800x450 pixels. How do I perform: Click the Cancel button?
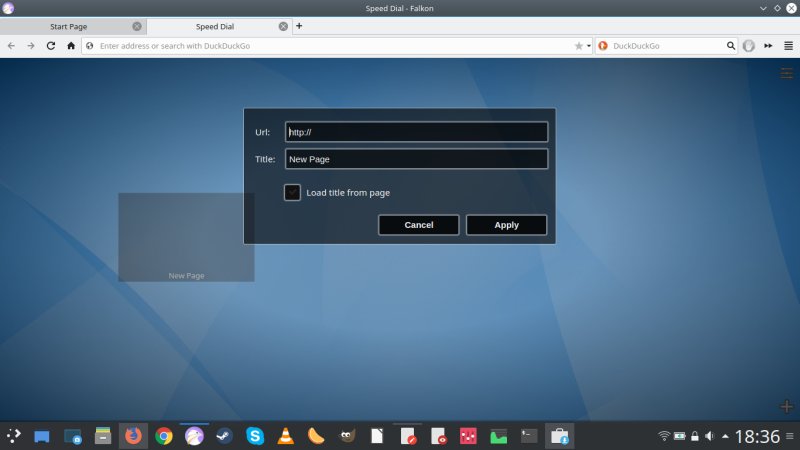[418, 225]
